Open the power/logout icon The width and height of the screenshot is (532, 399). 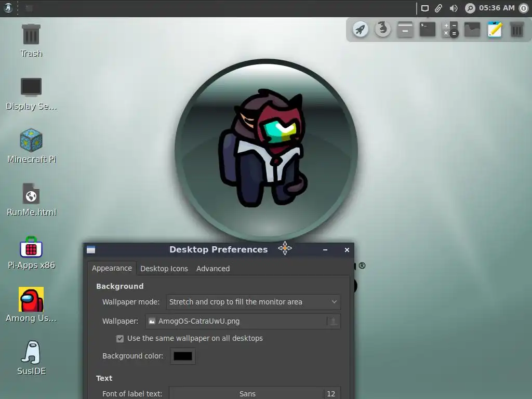[x=524, y=8]
